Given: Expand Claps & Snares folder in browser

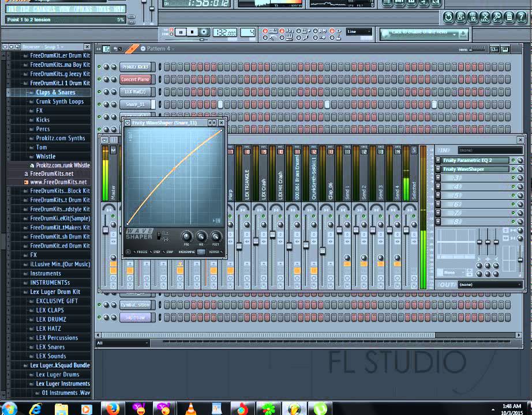Looking at the screenshot, I should click(55, 92).
